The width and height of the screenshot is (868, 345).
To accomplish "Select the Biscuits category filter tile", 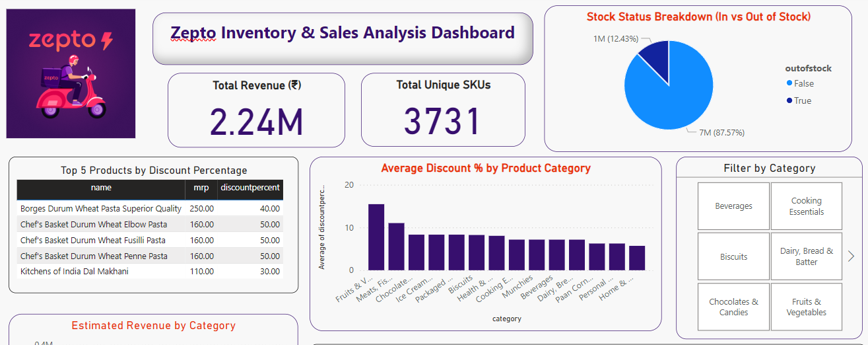I will 733,256.
